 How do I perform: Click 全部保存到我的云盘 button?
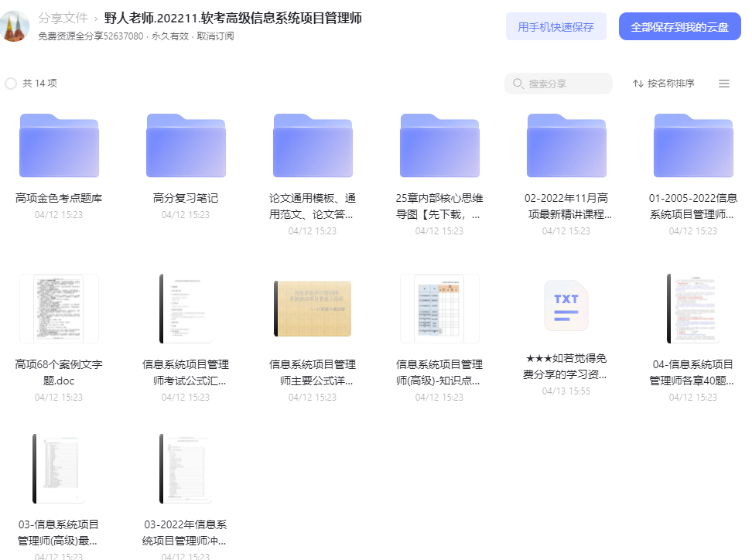679,27
